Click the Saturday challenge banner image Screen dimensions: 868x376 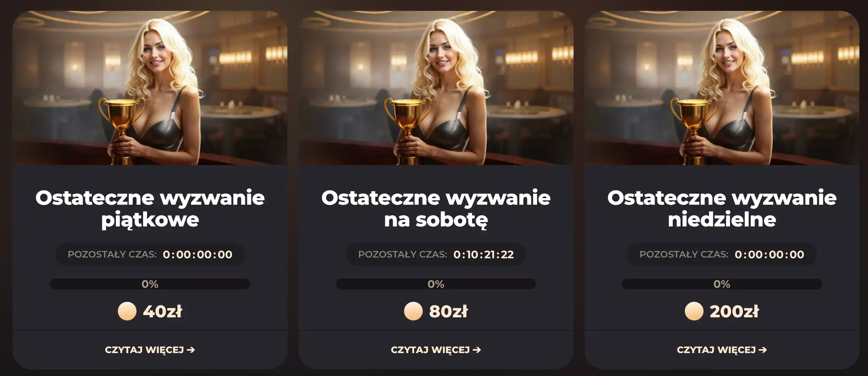click(x=436, y=88)
